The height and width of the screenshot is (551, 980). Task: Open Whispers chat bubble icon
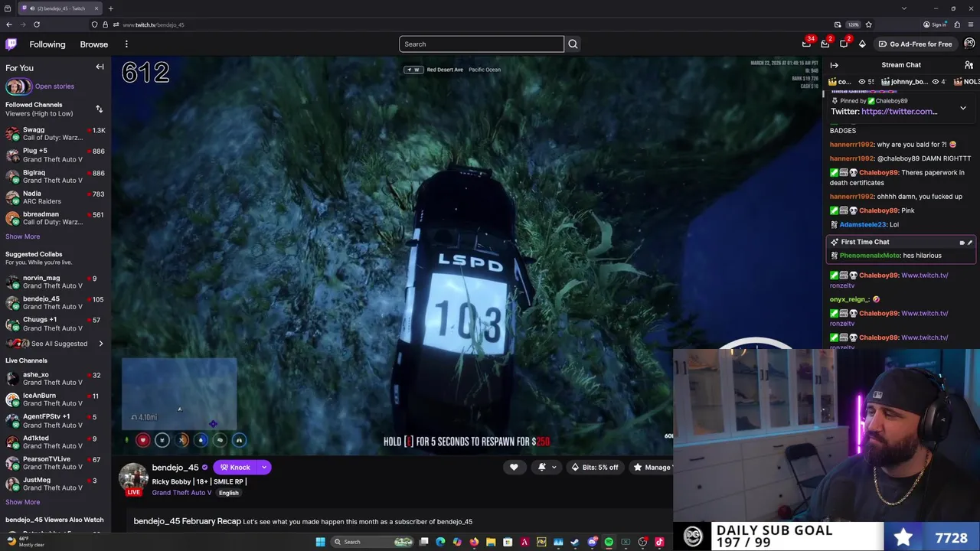(x=844, y=44)
